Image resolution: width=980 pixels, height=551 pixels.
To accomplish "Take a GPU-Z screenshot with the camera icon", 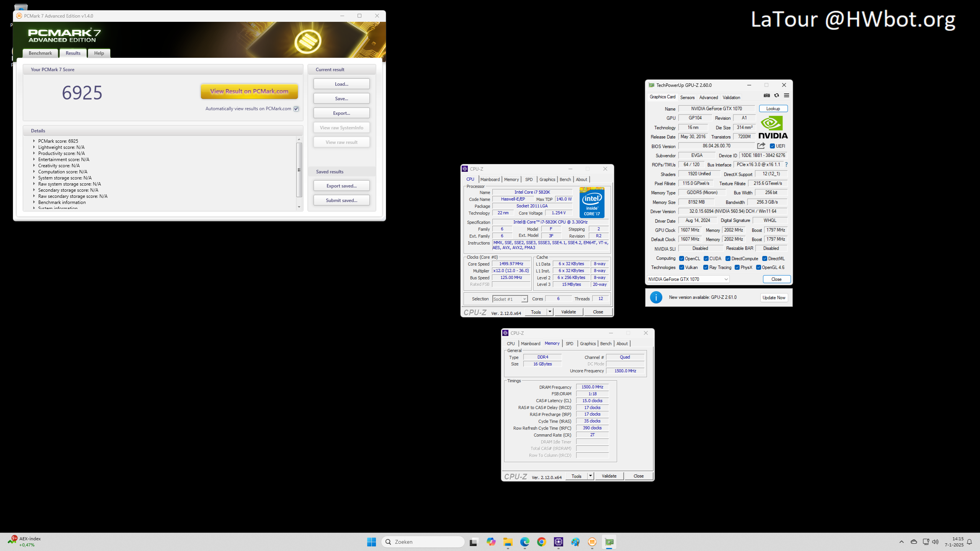I will point(766,95).
